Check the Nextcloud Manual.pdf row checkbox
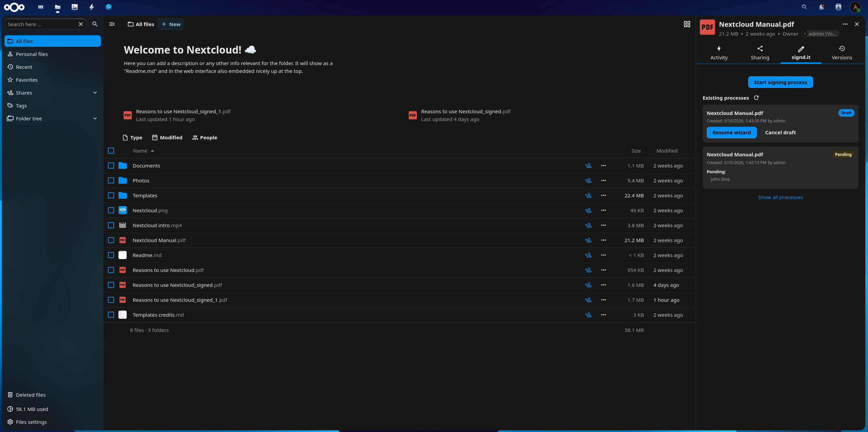Screen dimensions: 868x432 (111, 240)
